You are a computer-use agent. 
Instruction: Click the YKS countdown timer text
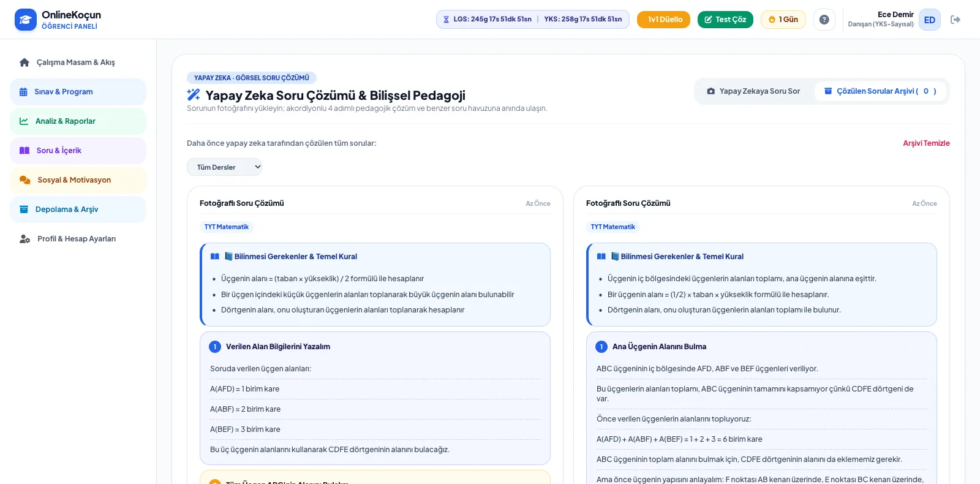click(583, 20)
